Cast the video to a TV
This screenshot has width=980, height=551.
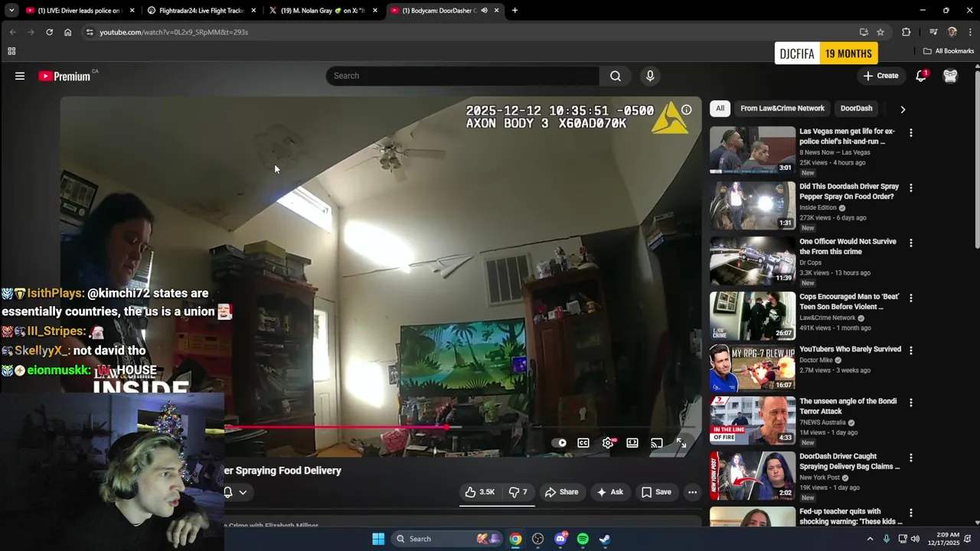(657, 442)
